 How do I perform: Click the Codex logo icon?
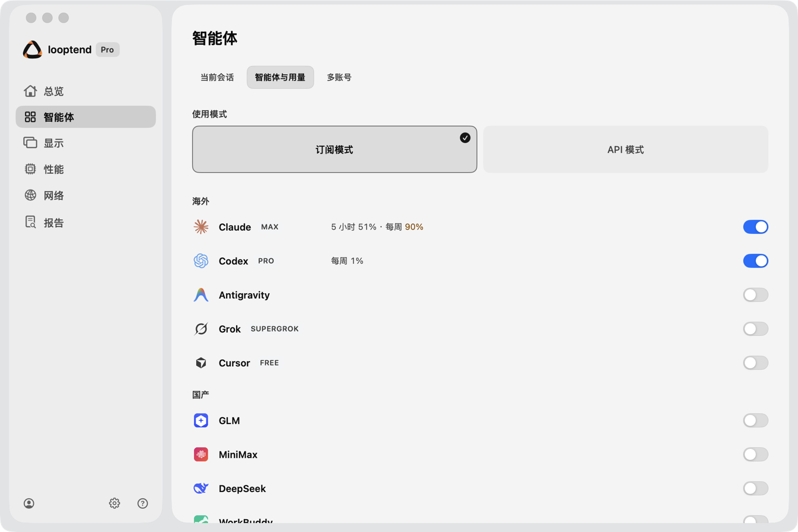(201, 261)
